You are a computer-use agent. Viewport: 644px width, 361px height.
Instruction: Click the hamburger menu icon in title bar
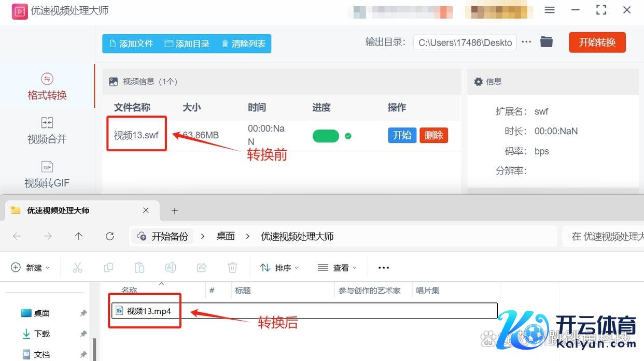click(x=550, y=10)
